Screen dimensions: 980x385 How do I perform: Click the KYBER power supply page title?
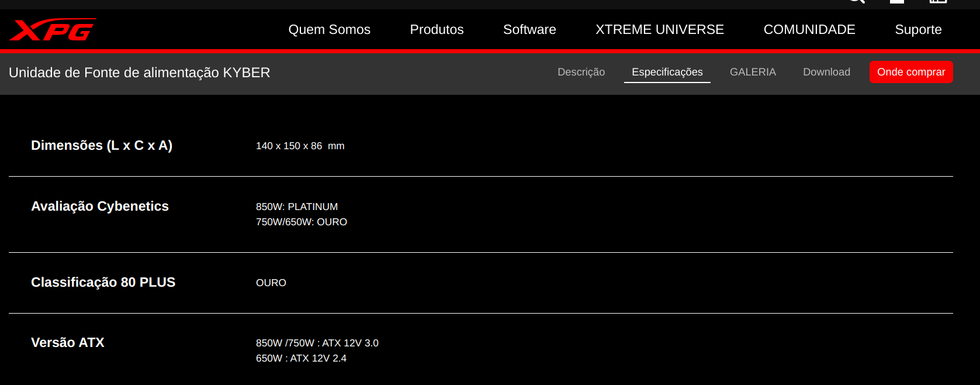[140, 73]
